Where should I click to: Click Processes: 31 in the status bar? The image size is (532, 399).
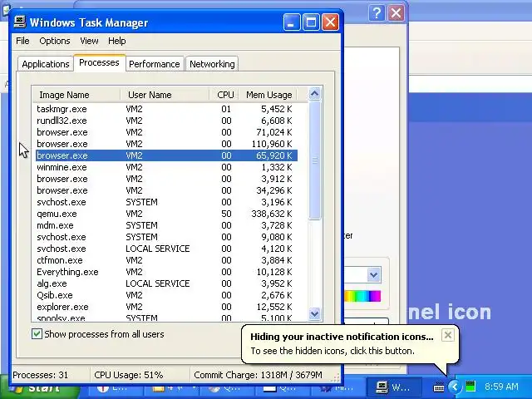[41, 375]
